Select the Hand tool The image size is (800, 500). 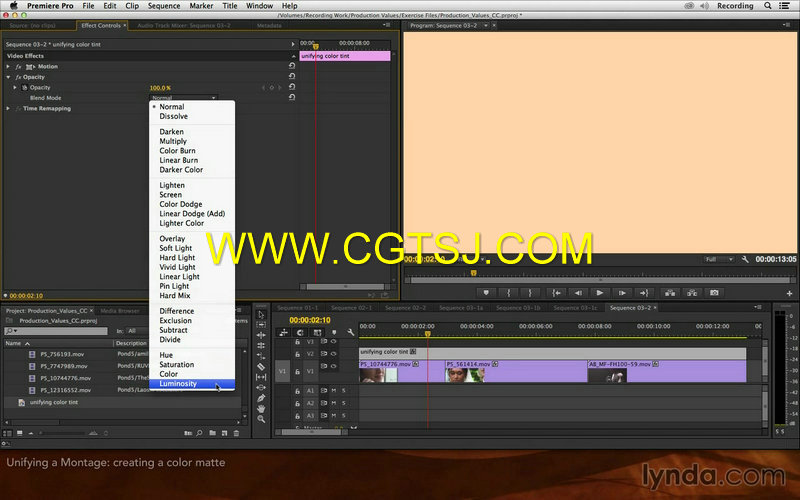click(261, 409)
